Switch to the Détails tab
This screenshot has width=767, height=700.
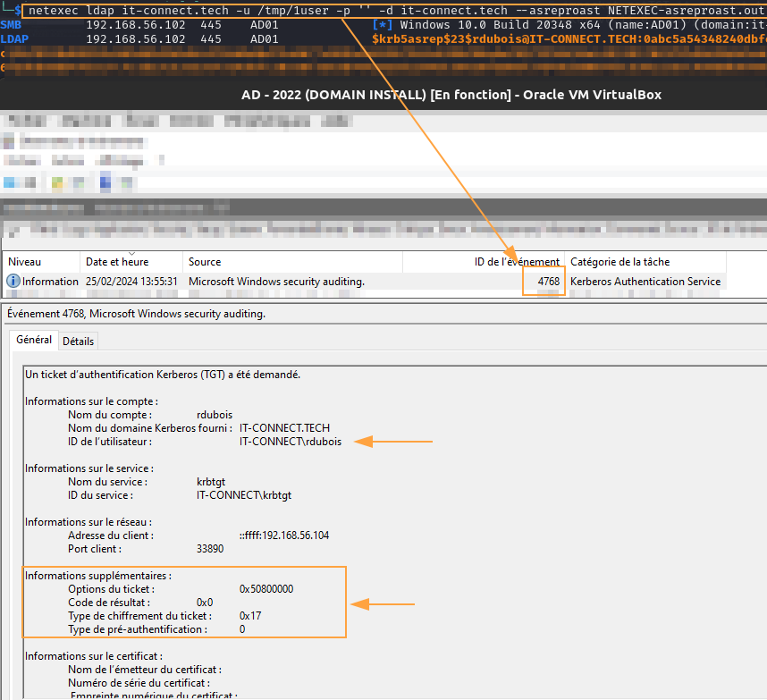coord(78,341)
